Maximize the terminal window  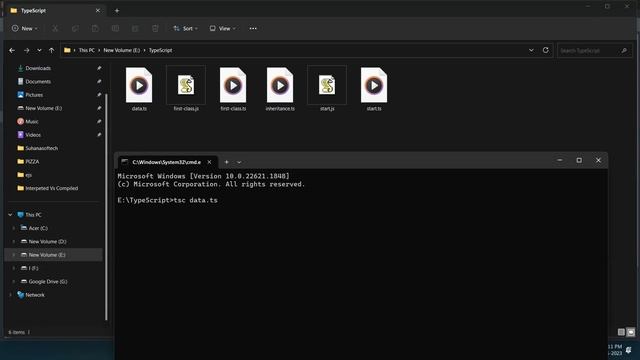579,160
